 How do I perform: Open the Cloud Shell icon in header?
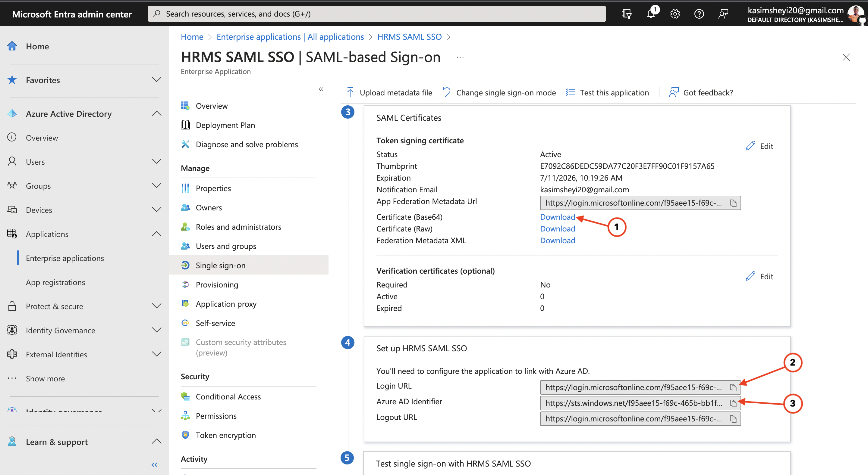pos(626,14)
